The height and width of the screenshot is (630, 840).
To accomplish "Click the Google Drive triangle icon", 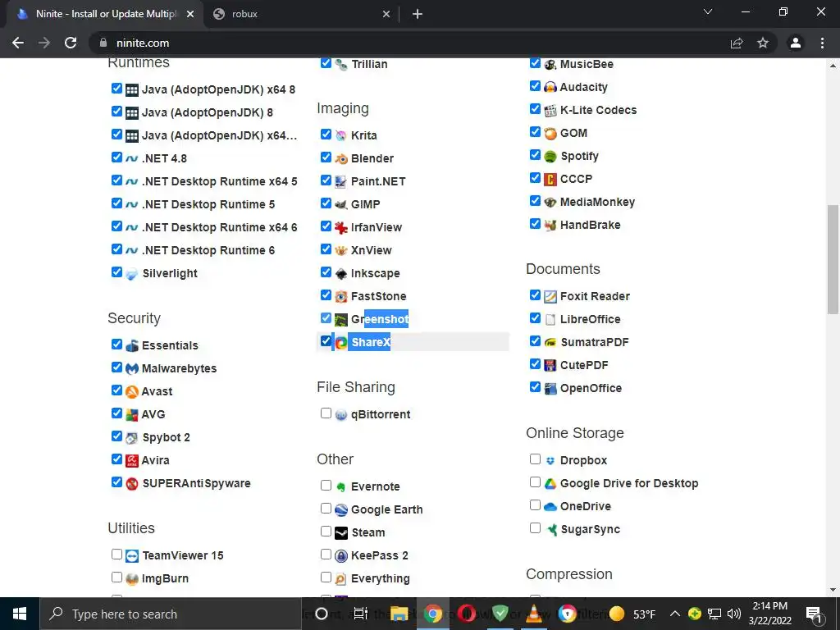I will click(550, 484).
